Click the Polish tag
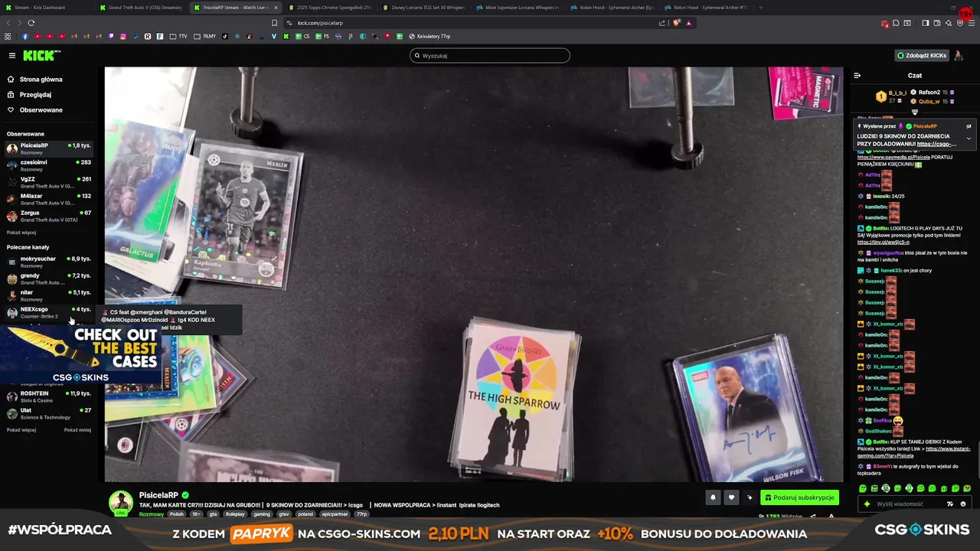Image resolution: width=980 pixels, height=551 pixels. pos(176,514)
